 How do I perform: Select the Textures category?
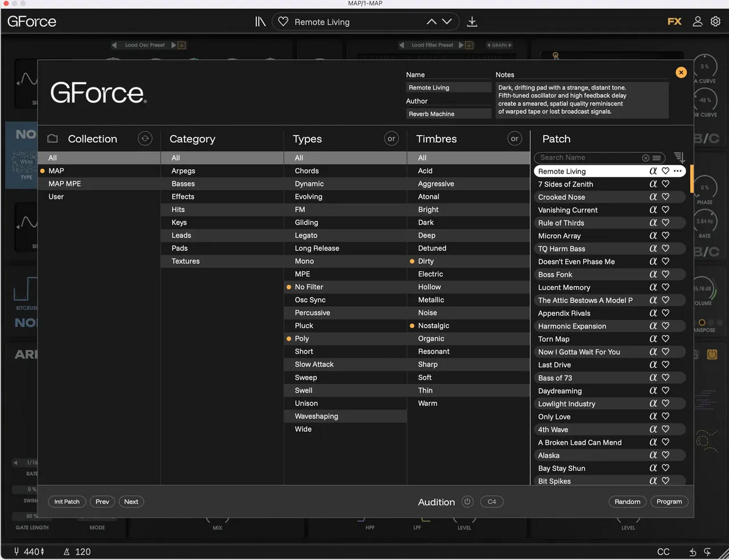pyautogui.click(x=222, y=261)
